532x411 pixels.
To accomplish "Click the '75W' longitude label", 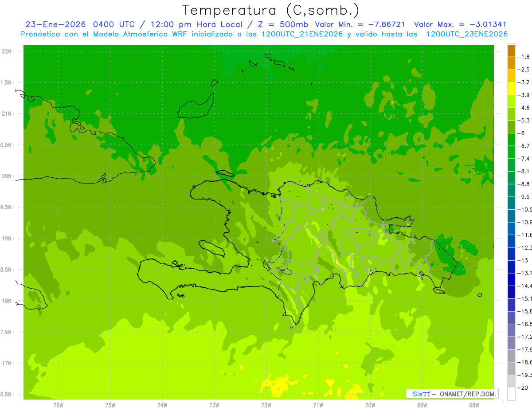I will pos(110,405).
